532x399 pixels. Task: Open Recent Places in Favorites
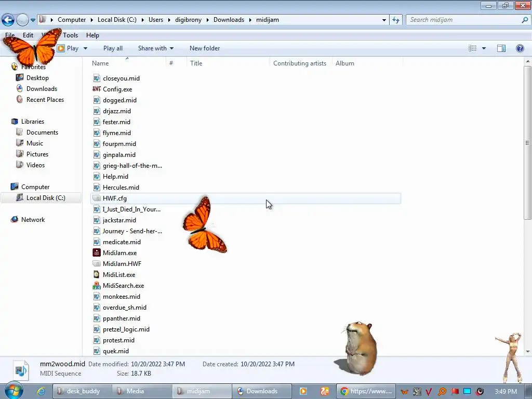click(45, 99)
